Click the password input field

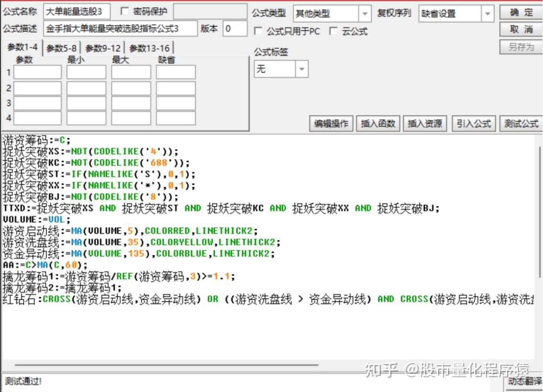[x=210, y=12]
